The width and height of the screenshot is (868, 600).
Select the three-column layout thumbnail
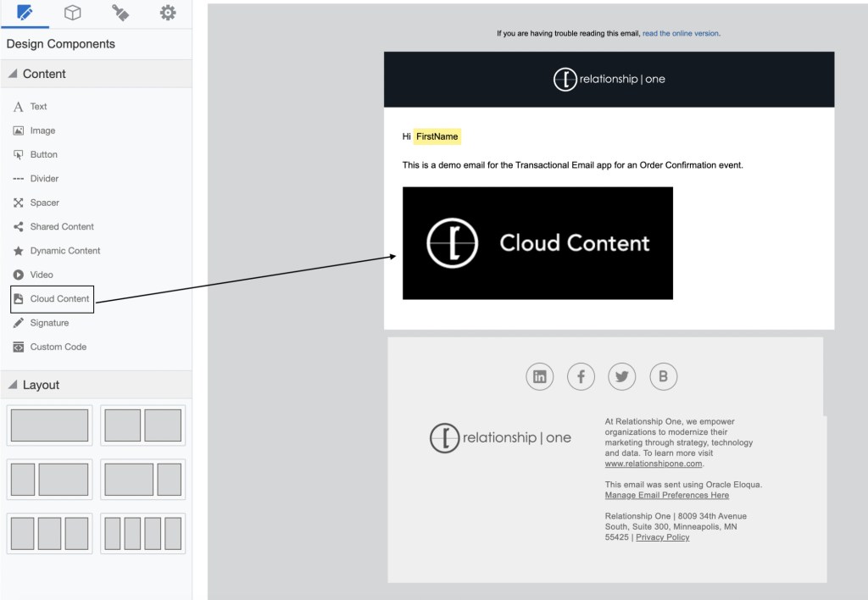click(49, 534)
